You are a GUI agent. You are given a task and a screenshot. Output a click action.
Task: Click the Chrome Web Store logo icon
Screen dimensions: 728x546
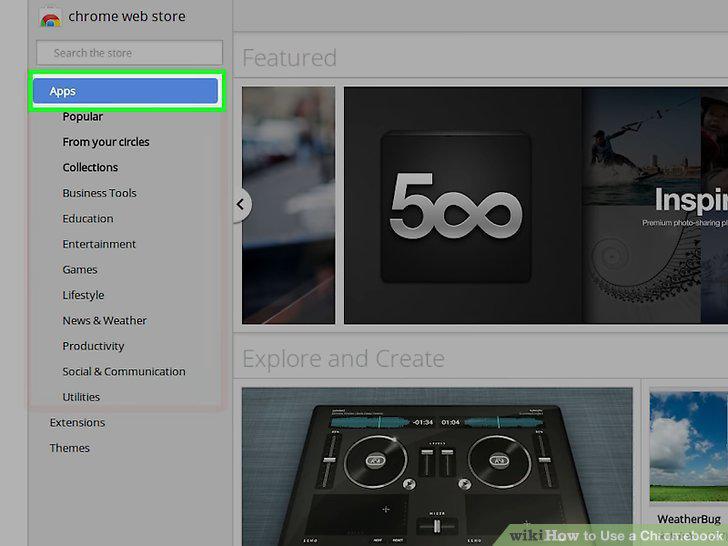pos(51,18)
